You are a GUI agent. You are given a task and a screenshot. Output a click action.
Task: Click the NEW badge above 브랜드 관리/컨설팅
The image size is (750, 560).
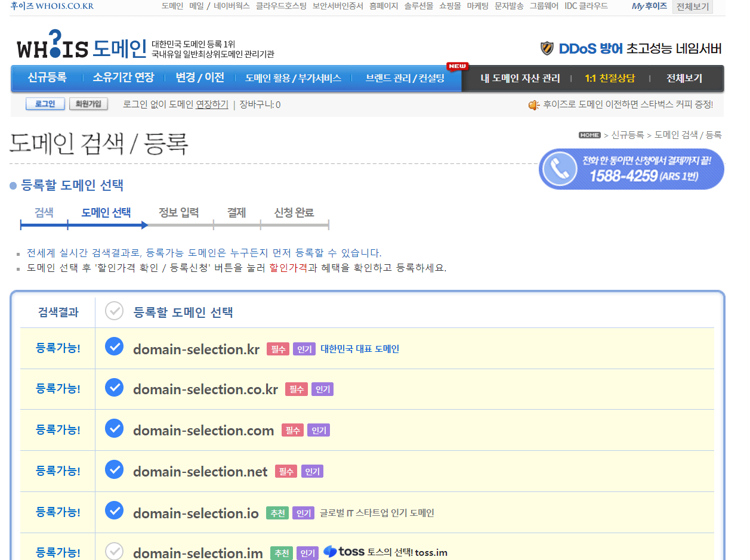pos(457,66)
